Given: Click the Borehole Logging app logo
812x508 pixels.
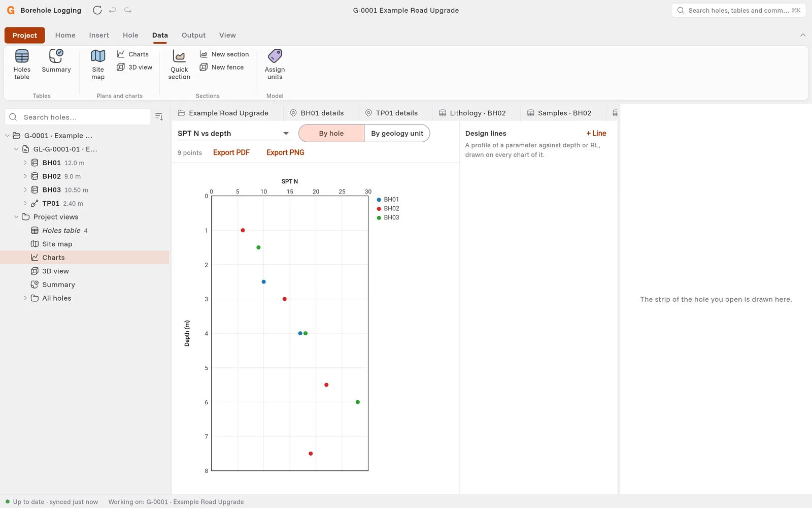Looking at the screenshot, I should point(11,10).
